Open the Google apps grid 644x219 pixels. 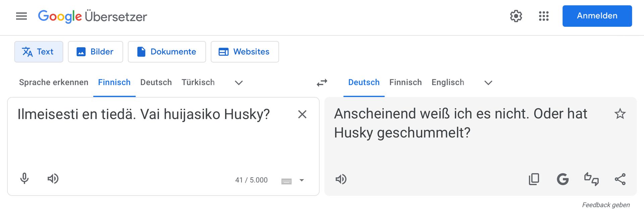tap(544, 16)
